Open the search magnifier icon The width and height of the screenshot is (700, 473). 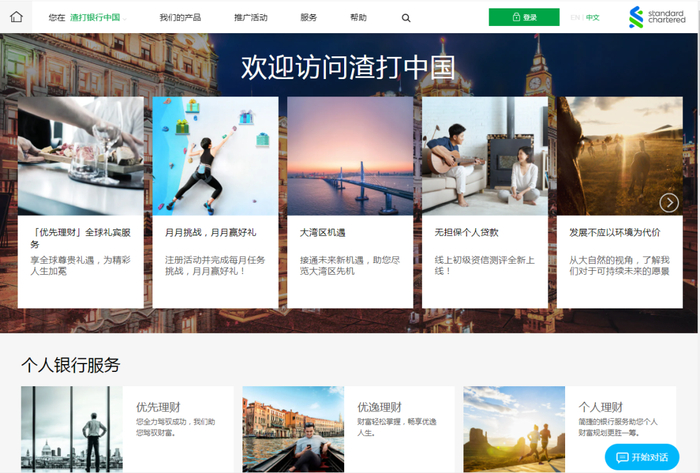coord(406,18)
